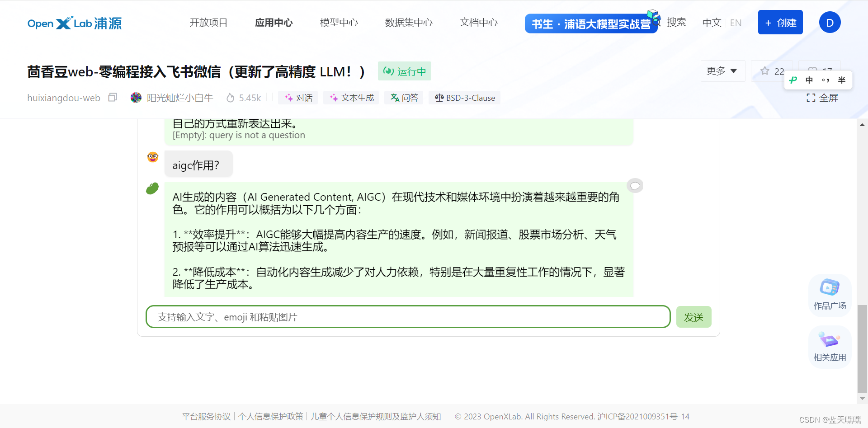Open 平台服务协议 link

coord(206,416)
